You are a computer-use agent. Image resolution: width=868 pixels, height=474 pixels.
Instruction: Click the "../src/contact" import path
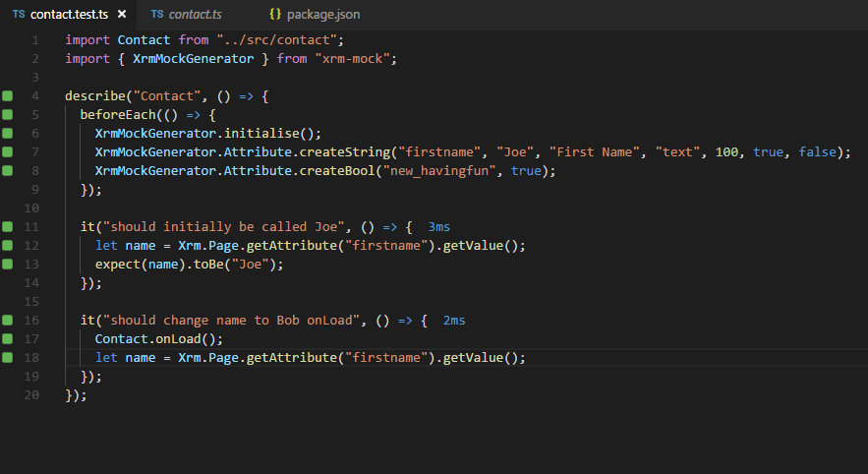[x=277, y=40]
